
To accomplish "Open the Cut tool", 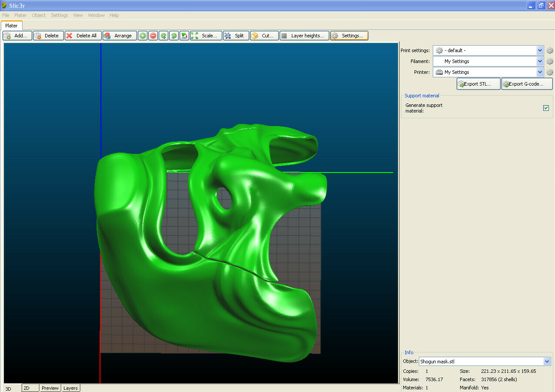I will 264,36.
